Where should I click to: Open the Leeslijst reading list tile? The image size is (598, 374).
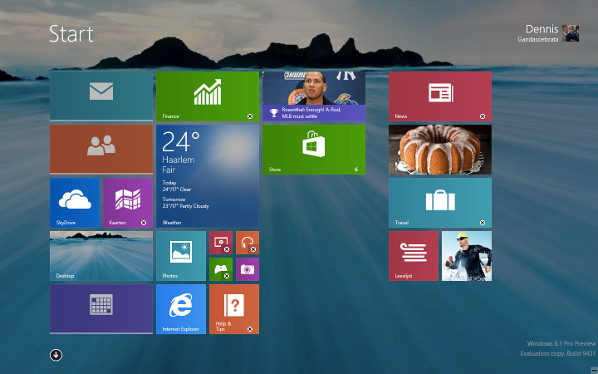pyautogui.click(x=413, y=256)
